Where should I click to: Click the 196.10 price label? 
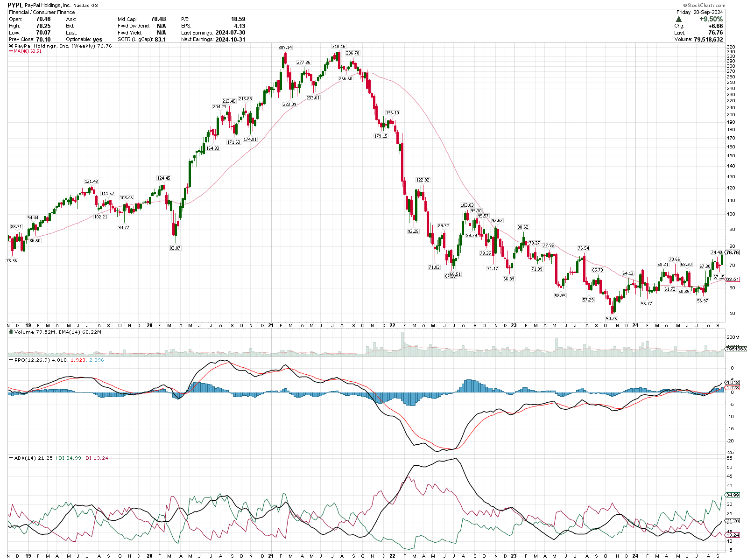click(392, 113)
